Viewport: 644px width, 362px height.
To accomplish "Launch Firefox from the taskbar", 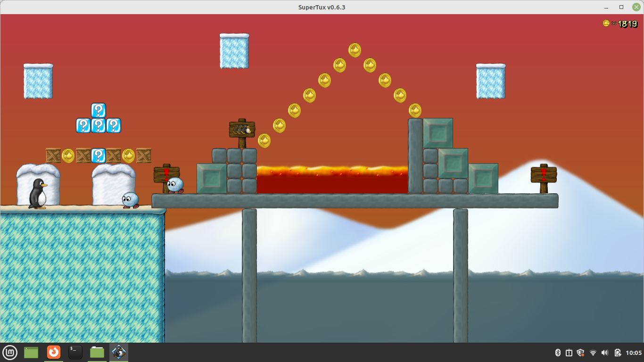I will [x=54, y=352].
